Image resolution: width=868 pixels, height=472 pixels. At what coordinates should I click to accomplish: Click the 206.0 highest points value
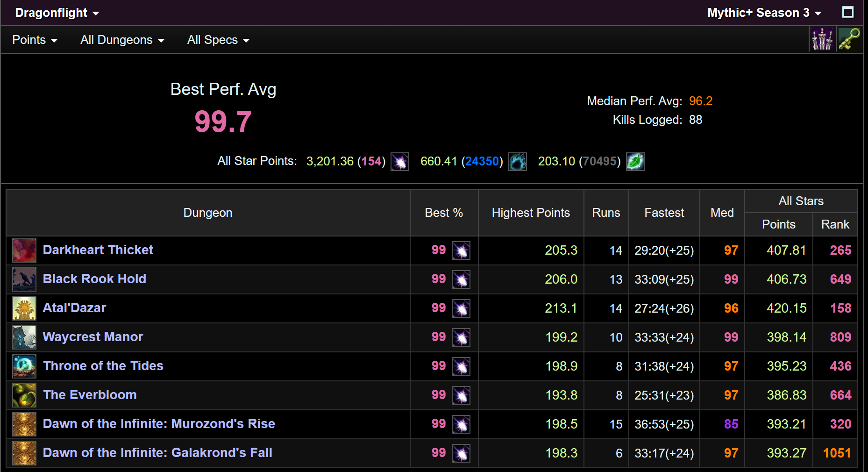561,279
